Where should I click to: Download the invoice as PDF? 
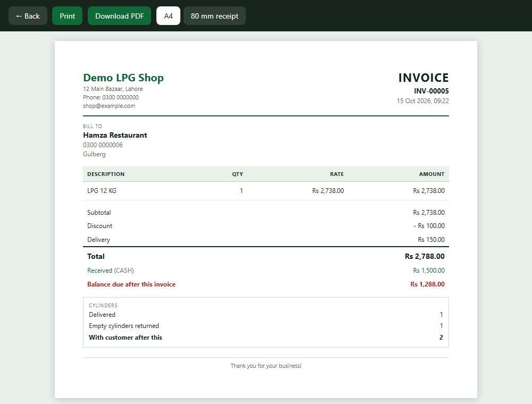[x=119, y=16]
